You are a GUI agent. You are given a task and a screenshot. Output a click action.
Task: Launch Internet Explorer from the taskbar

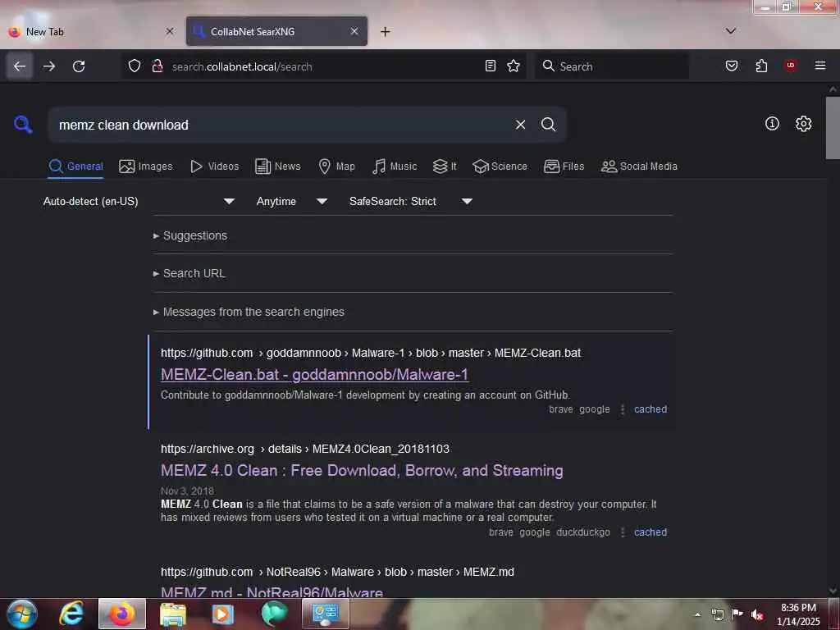[72, 614]
